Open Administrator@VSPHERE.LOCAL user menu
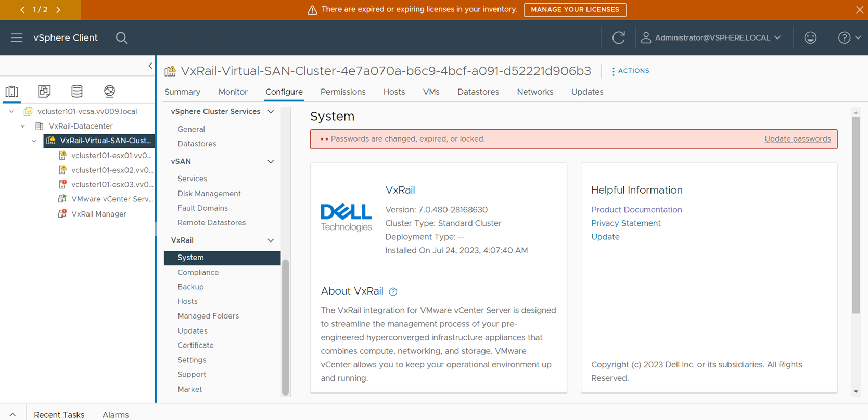The width and height of the screenshot is (868, 420). pos(711,37)
